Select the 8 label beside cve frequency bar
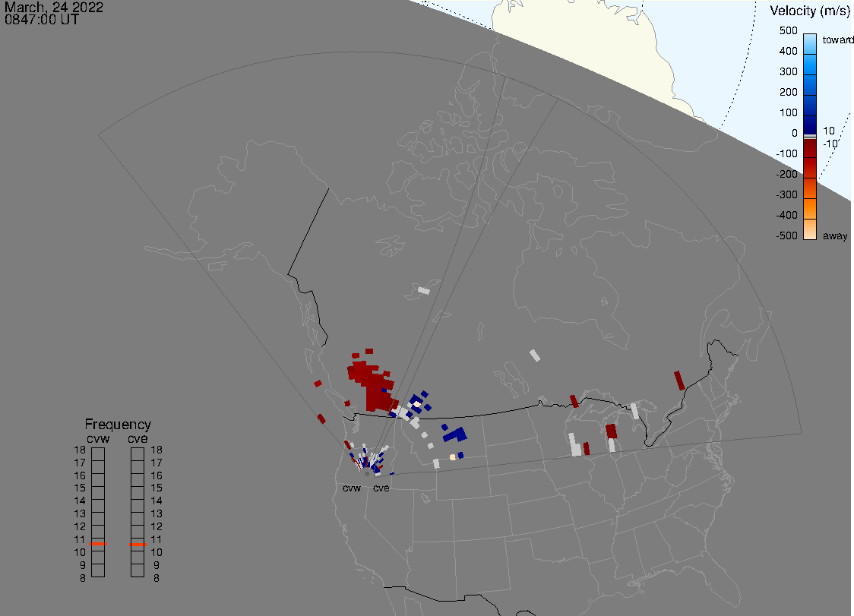 pos(157,578)
